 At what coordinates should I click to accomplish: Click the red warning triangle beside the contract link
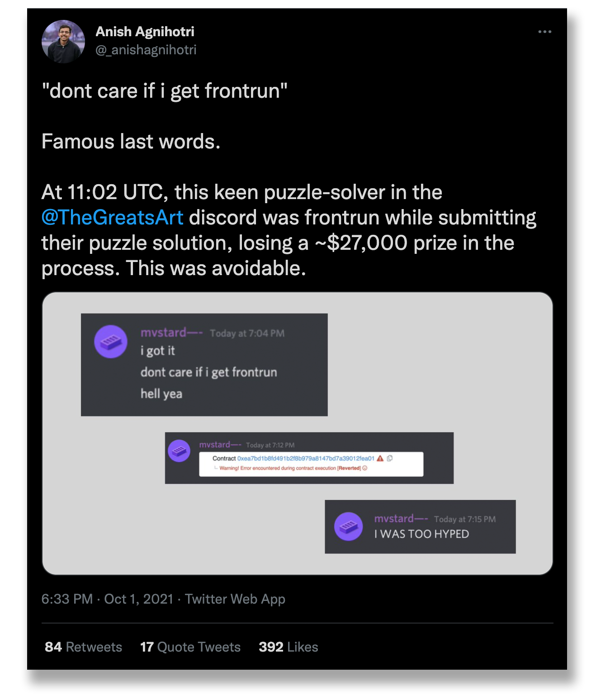tap(380, 458)
